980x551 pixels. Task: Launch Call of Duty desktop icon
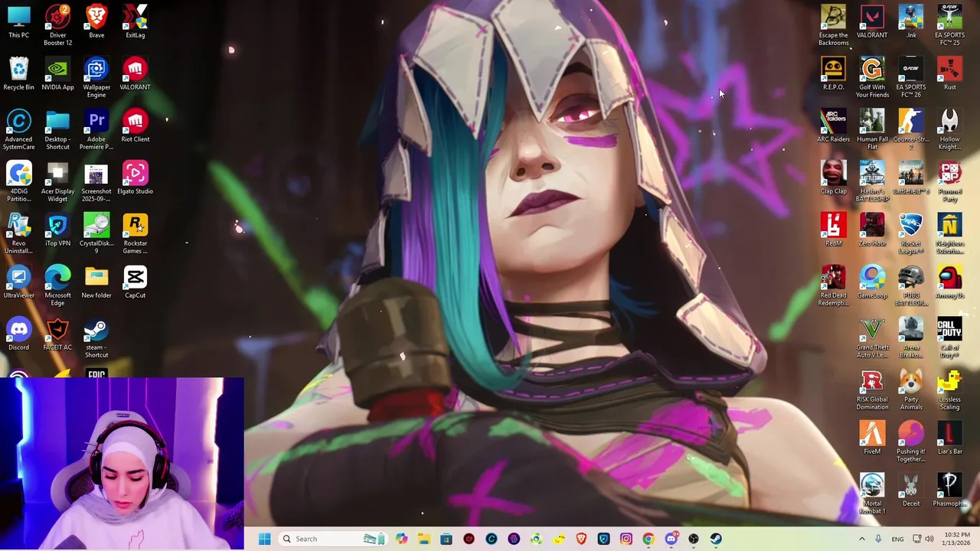point(949,337)
